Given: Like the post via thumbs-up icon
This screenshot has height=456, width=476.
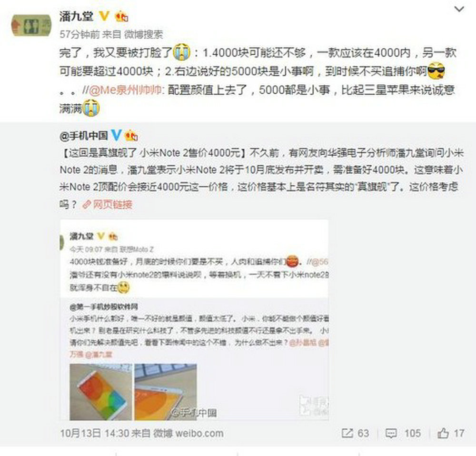Looking at the screenshot, I should 443,433.
